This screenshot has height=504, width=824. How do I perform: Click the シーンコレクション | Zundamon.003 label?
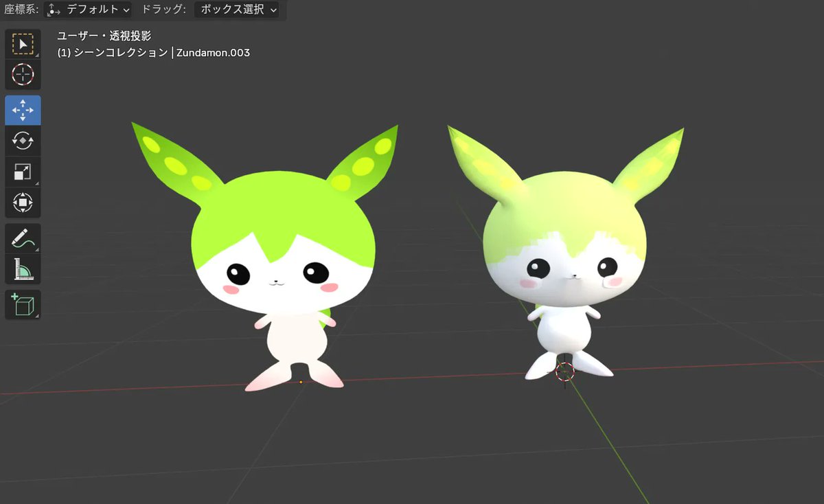(153, 52)
